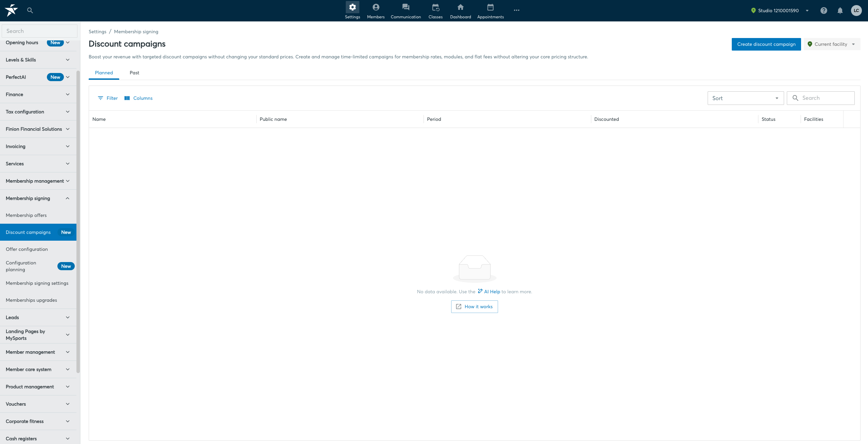868x444 pixels.
Task: Open Appointments calendar icon
Action: coord(490,11)
